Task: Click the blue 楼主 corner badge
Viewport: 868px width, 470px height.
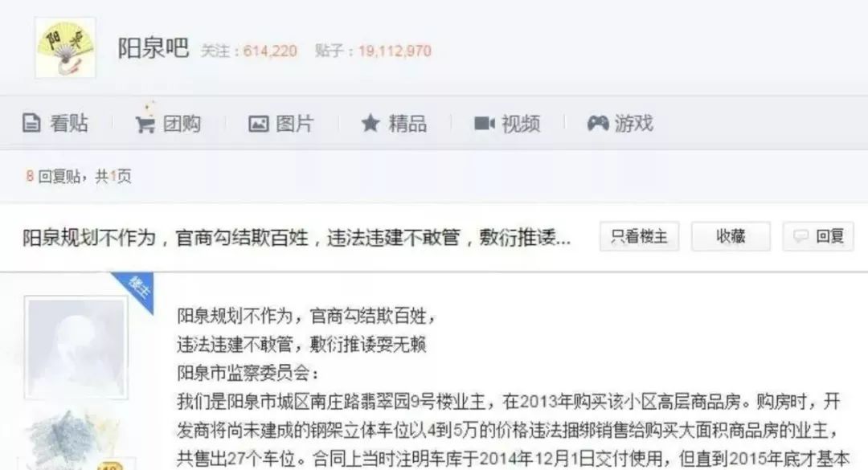Action: 135,291
